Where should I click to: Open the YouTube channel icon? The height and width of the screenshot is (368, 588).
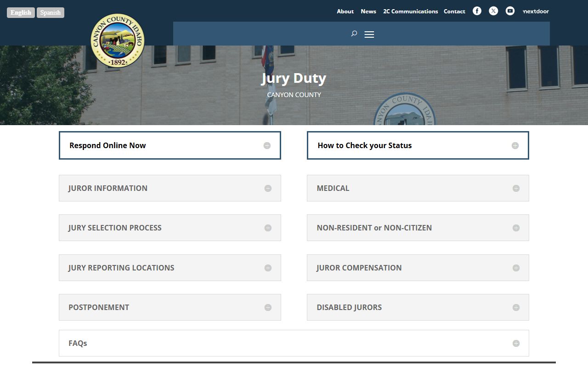pos(510,11)
